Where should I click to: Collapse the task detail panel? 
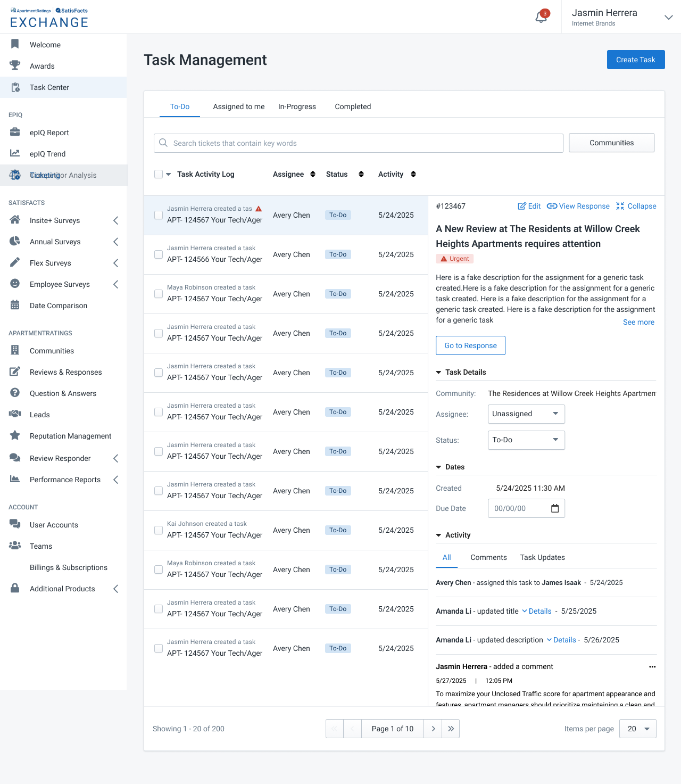pos(636,206)
